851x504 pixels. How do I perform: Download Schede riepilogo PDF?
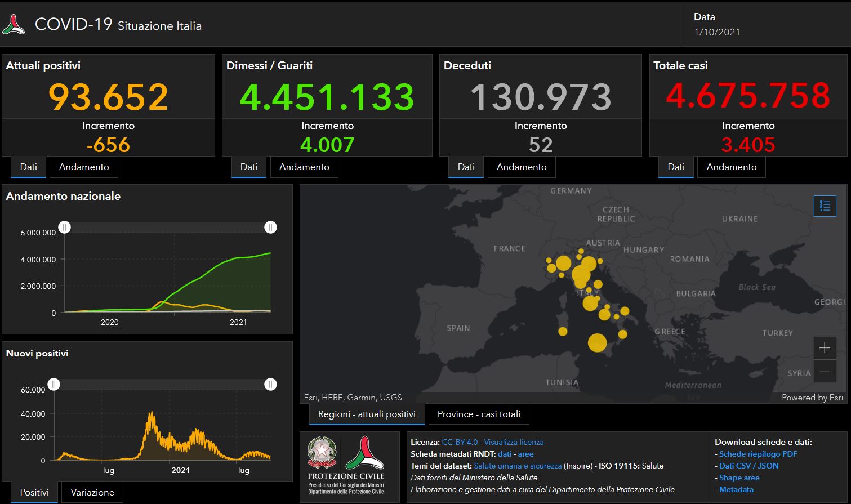(758, 454)
